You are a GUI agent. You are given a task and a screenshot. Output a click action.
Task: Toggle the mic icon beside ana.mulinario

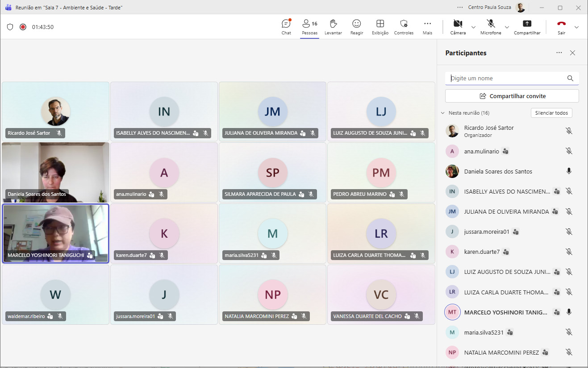coord(569,151)
